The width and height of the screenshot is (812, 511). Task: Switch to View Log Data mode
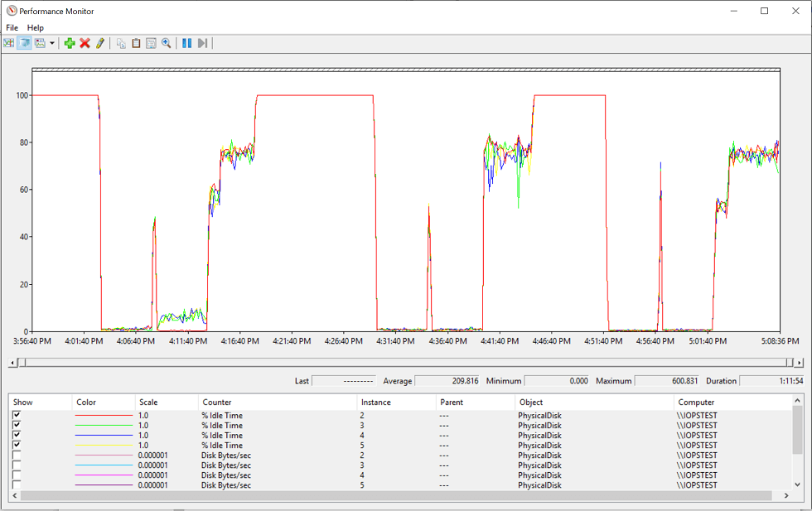(x=25, y=42)
